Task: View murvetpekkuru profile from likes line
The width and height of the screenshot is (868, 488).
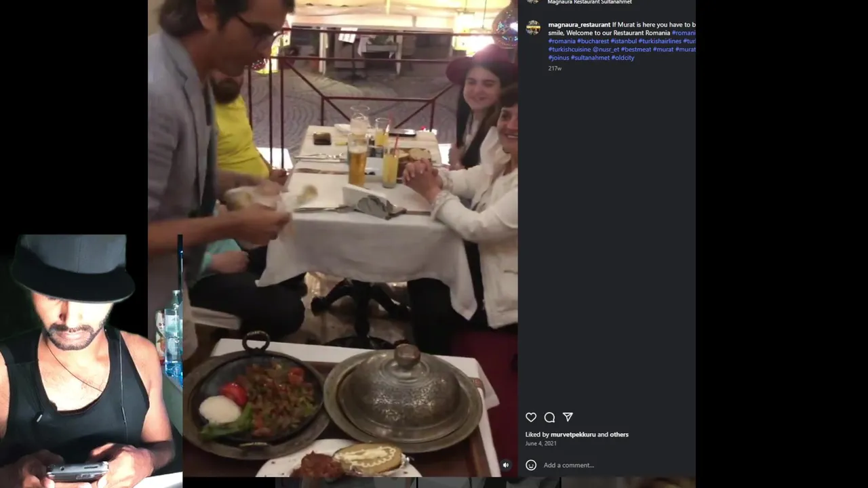Action: coord(573,434)
